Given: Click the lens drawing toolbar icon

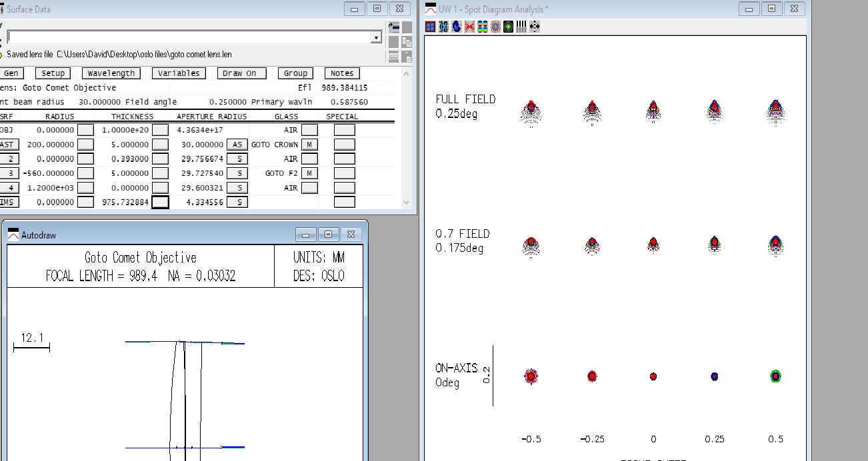Looking at the screenshot, I should click(443, 27).
